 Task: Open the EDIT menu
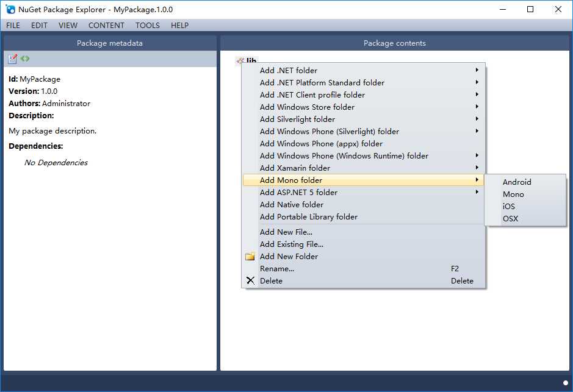coord(39,25)
